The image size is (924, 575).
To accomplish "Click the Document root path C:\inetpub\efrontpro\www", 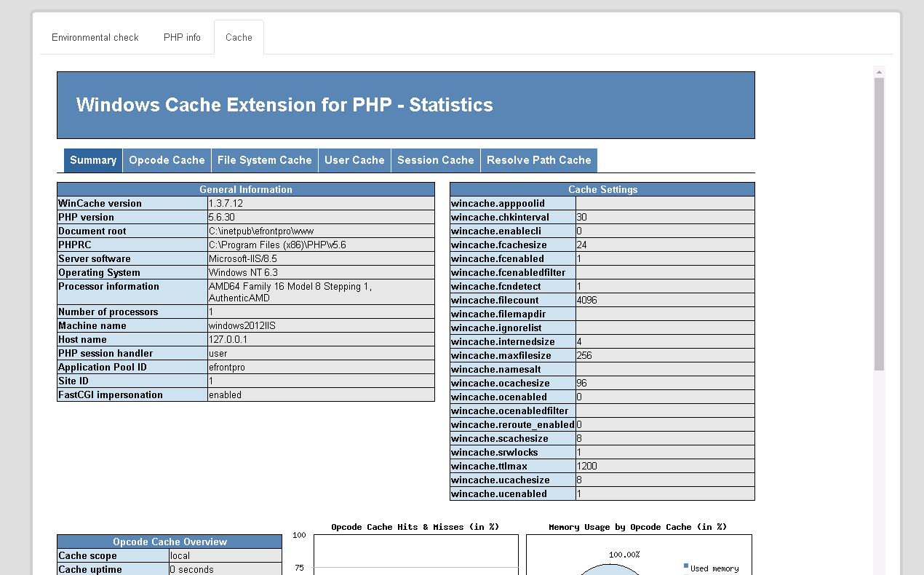I will point(261,231).
